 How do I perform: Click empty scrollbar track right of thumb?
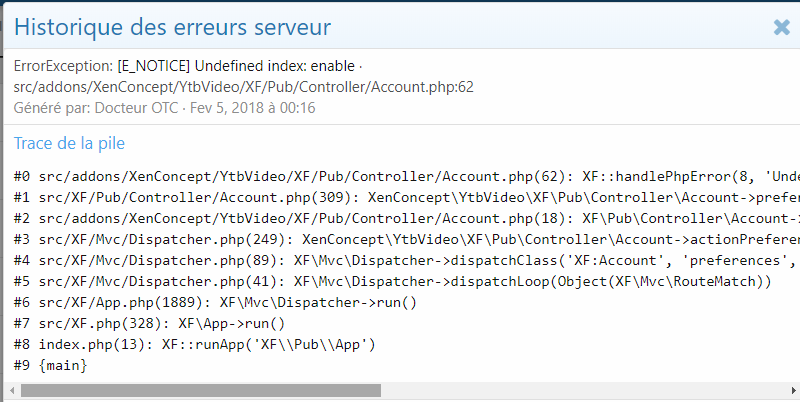580,390
